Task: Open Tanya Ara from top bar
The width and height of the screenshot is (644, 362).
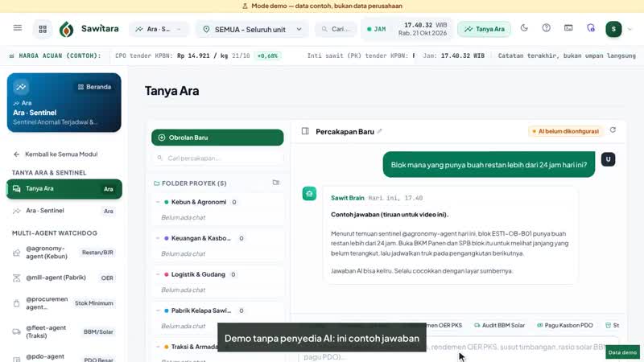Action: (x=485, y=29)
